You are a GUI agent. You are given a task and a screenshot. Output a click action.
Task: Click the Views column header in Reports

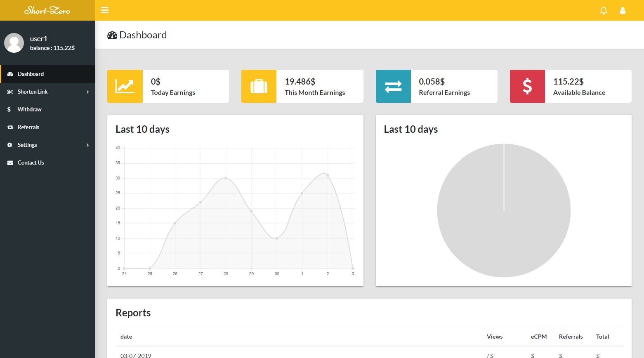[494, 337]
